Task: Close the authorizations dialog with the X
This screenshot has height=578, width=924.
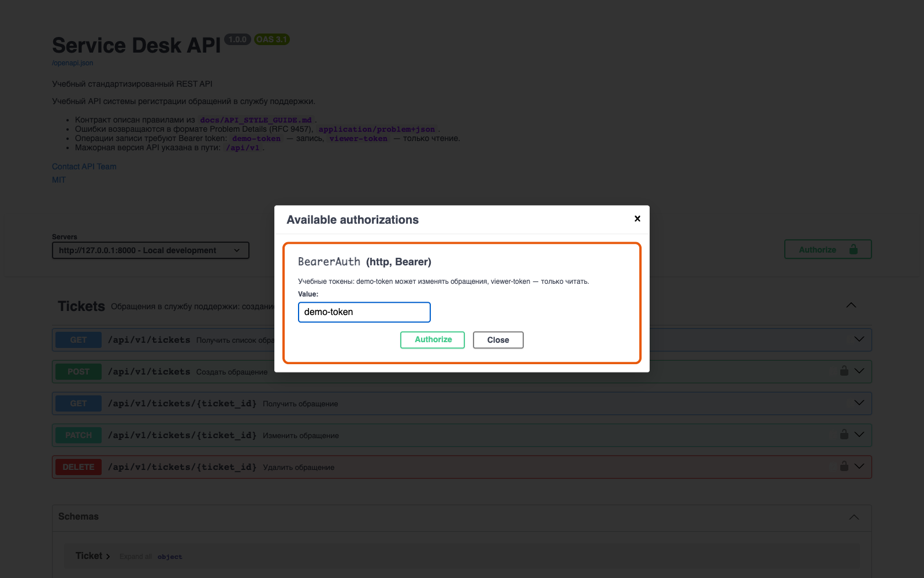Action: coord(637,218)
